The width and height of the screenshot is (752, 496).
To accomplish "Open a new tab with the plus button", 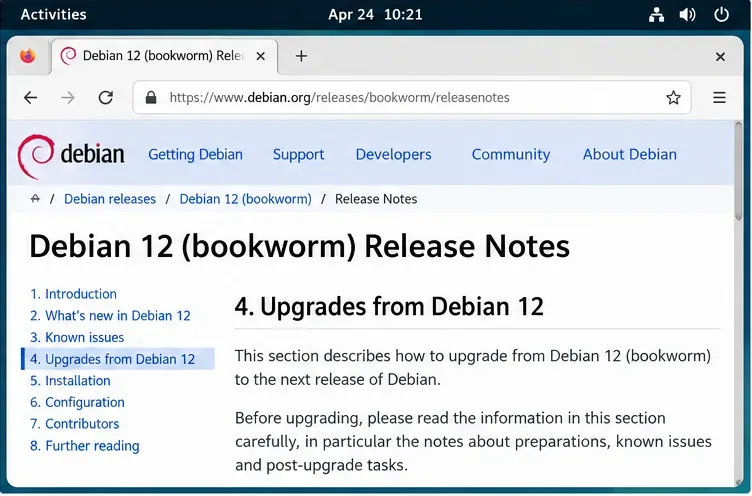I will point(301,56).
